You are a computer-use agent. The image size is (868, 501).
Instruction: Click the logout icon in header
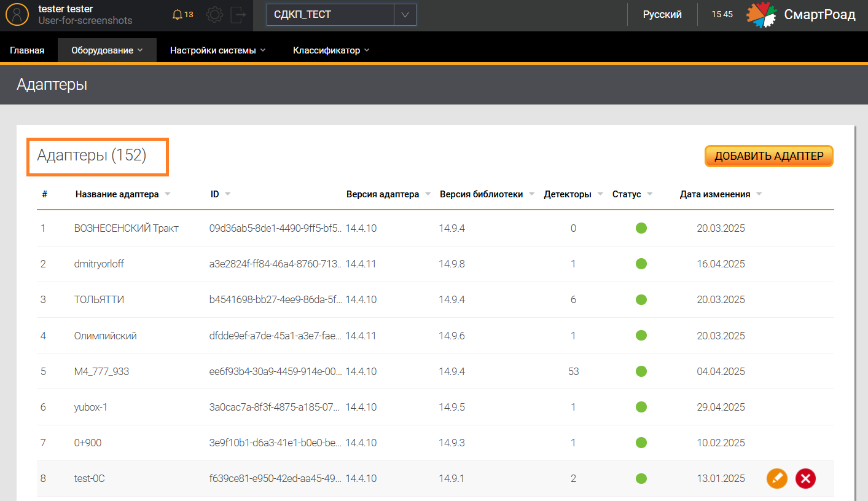click(x=238, y=14)
